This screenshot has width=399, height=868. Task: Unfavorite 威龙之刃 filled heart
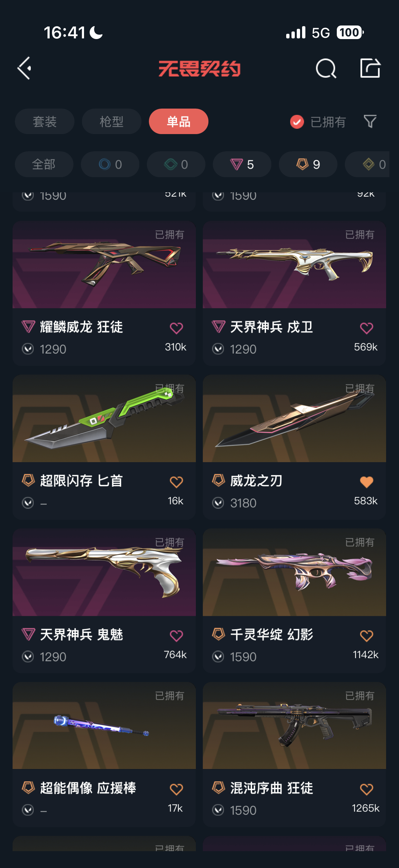(x=366, y=482)
